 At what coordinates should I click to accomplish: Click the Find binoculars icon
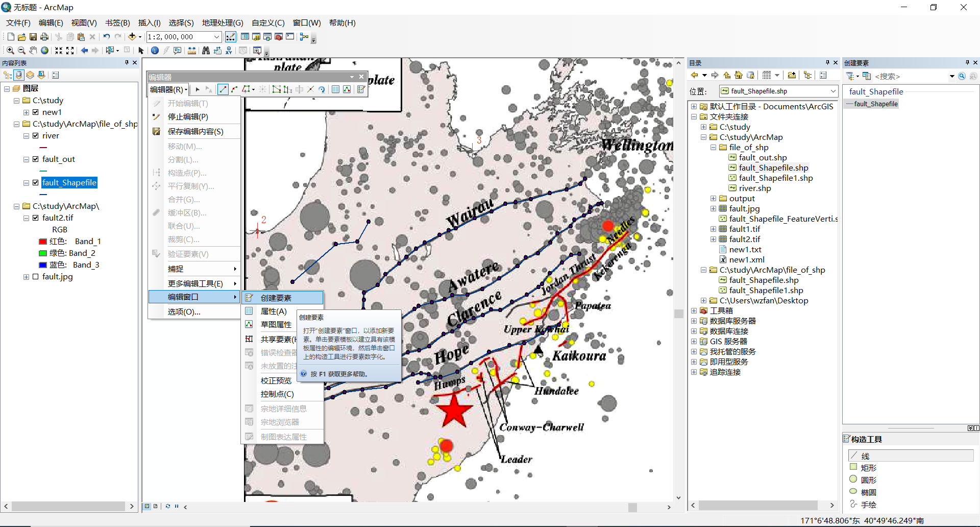click(x=206, y=51)
